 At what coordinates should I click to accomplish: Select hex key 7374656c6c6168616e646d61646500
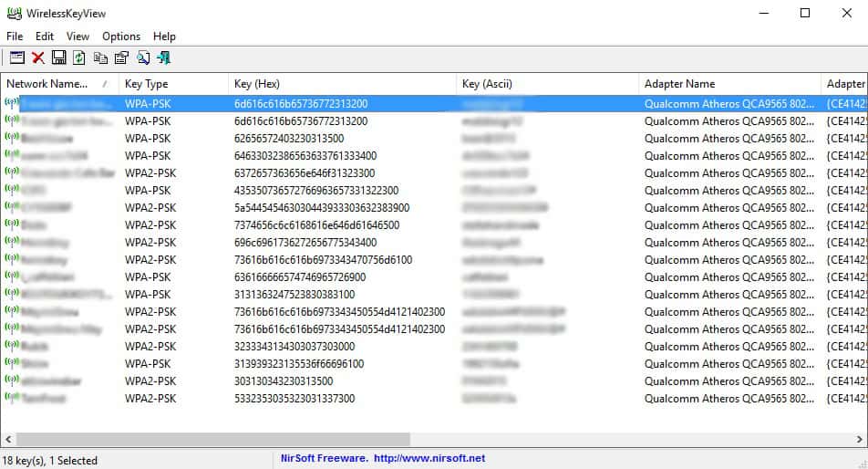click(x=316, y=225)
